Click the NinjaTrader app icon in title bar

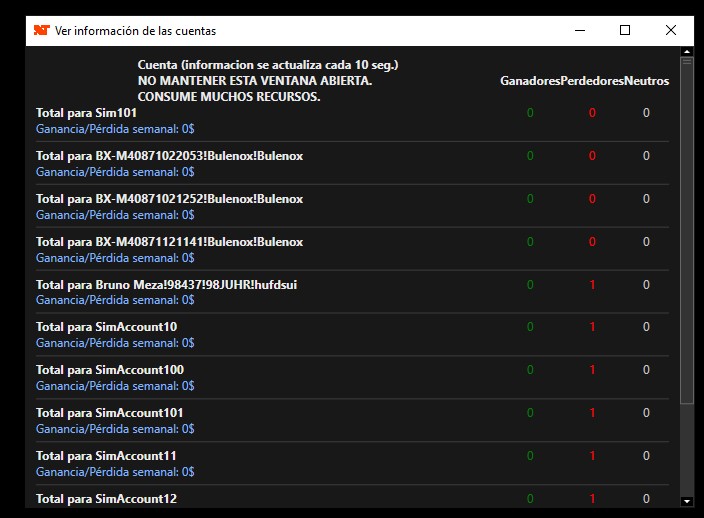(x=41, y=31)
